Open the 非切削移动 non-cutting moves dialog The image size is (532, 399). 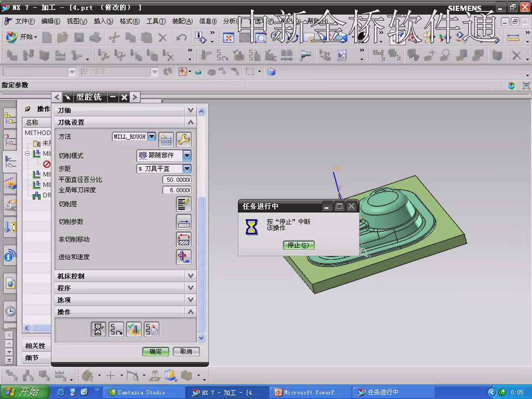point(184,240)
